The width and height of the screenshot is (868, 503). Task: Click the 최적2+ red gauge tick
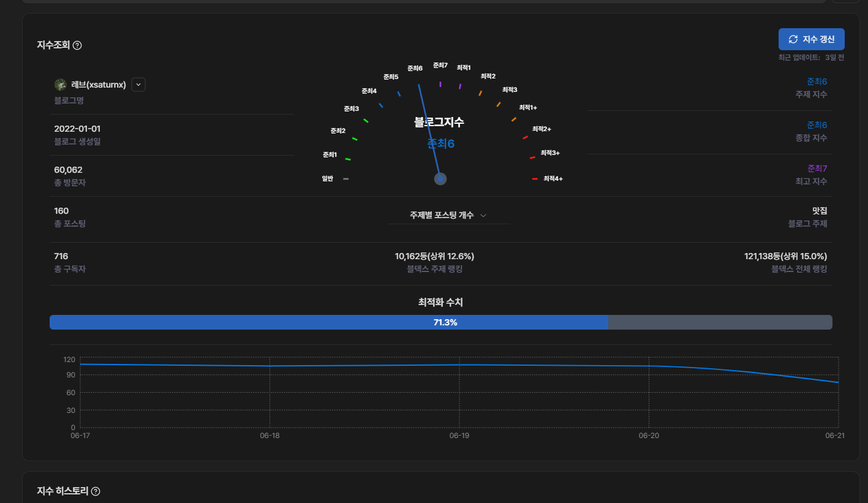pos(525,137)
